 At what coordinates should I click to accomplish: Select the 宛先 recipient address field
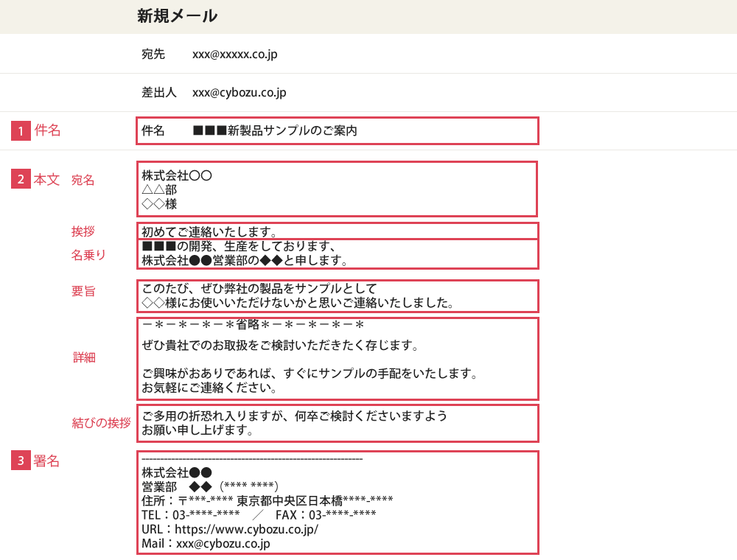coord(234,54)
